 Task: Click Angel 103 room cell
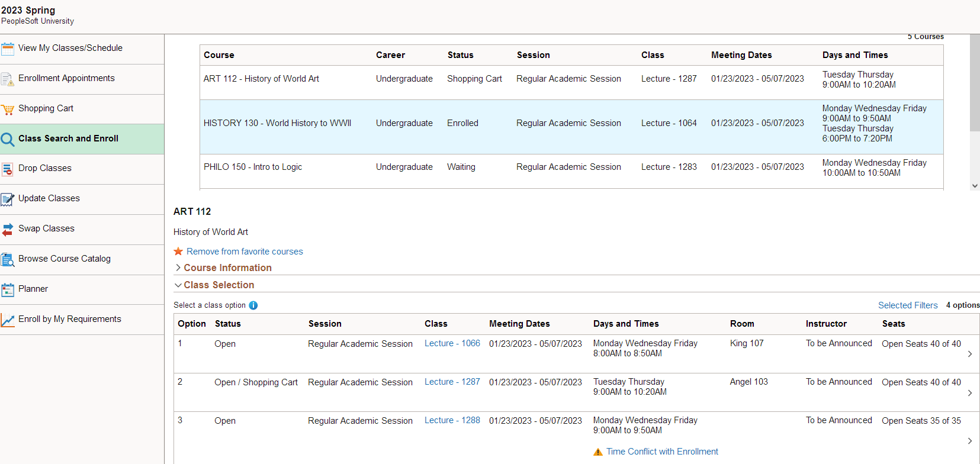click(x=748, y=382)
